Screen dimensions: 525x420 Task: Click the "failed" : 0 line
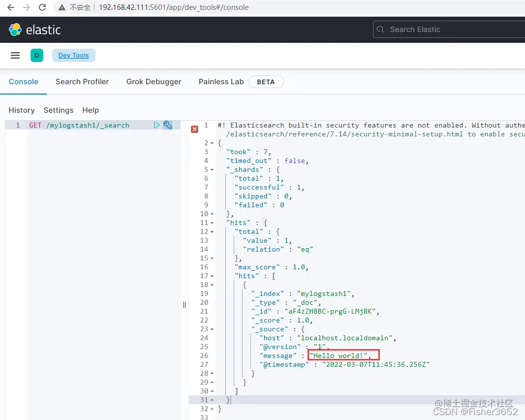pyautogui.click(x=259, y=205)
